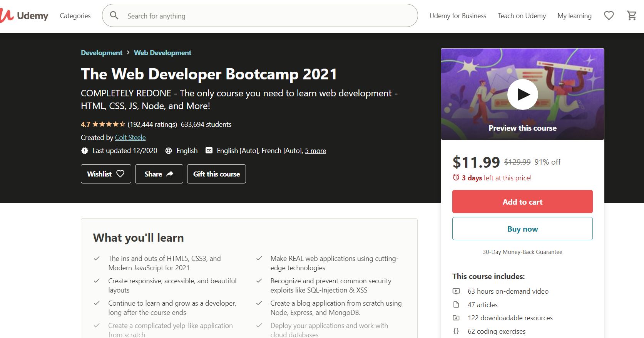
Task: Focus the Search for anything field
Action: (x=266, y=16)
